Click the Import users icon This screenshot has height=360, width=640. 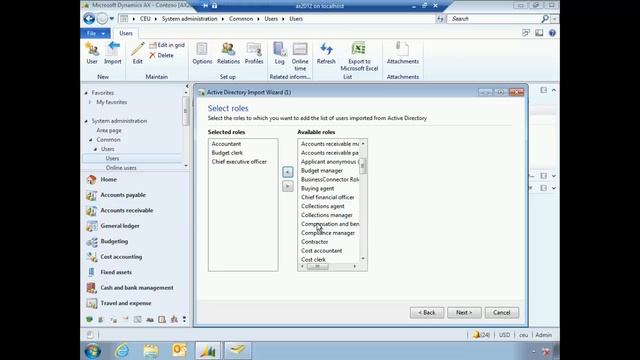click(x=113, y=53)
